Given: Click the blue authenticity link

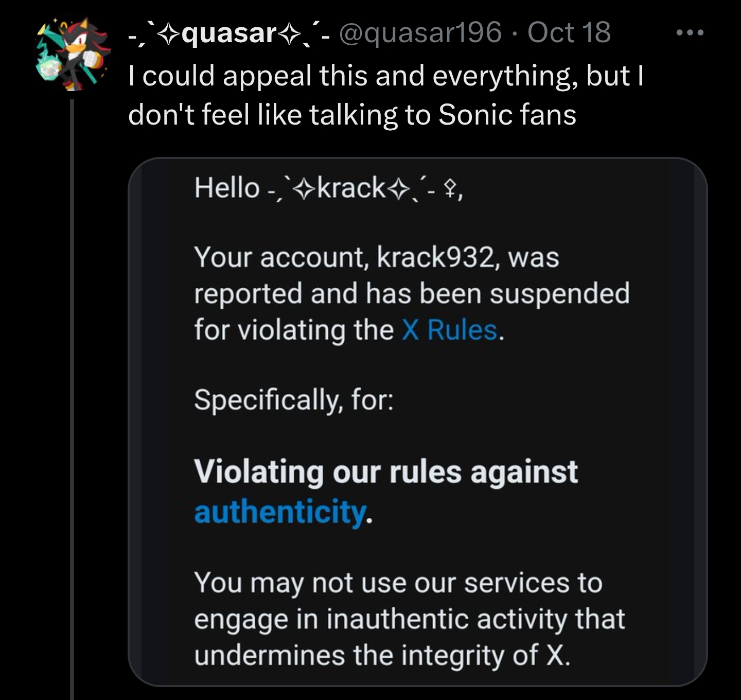Looking at the screenshot, I should pyautogui.click(x=280, y=512).
